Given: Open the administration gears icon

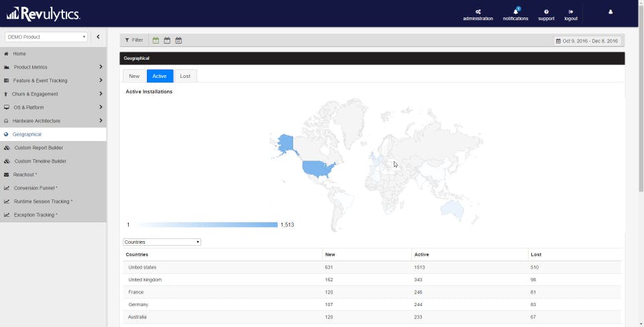Looking at the screenshot, I should pyautogui.click(x=478, y=12).
